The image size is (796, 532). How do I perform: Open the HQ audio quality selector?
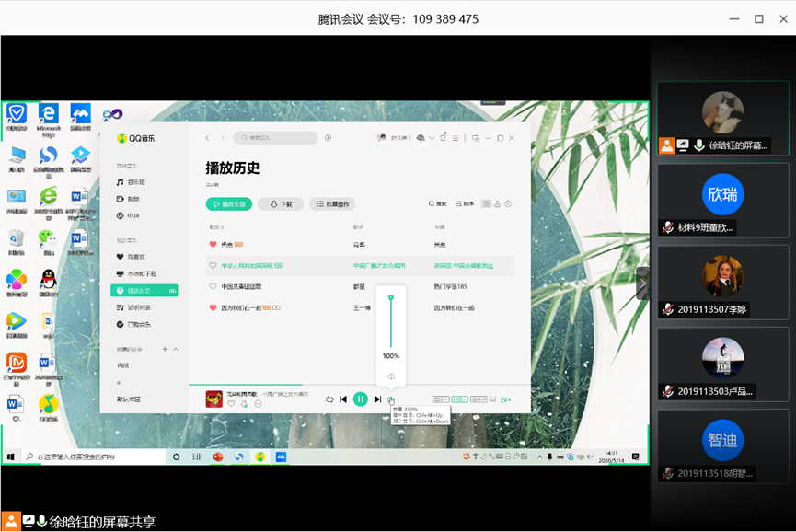coord(459,399)
